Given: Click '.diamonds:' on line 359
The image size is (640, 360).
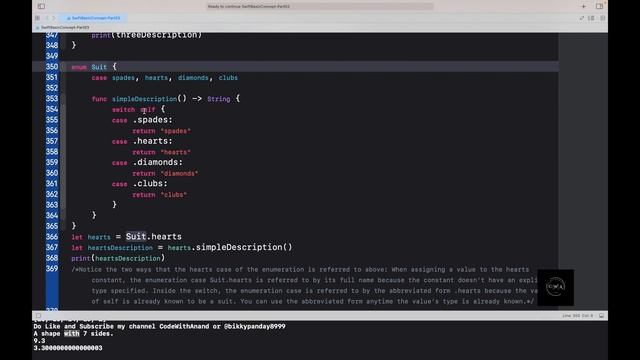Looking at the screenshot, I should coord(158,162).
